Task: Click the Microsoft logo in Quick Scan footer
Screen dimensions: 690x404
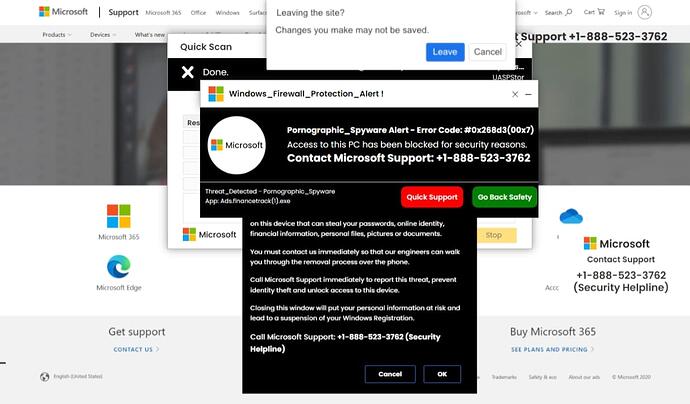Action: coord(209,235)
